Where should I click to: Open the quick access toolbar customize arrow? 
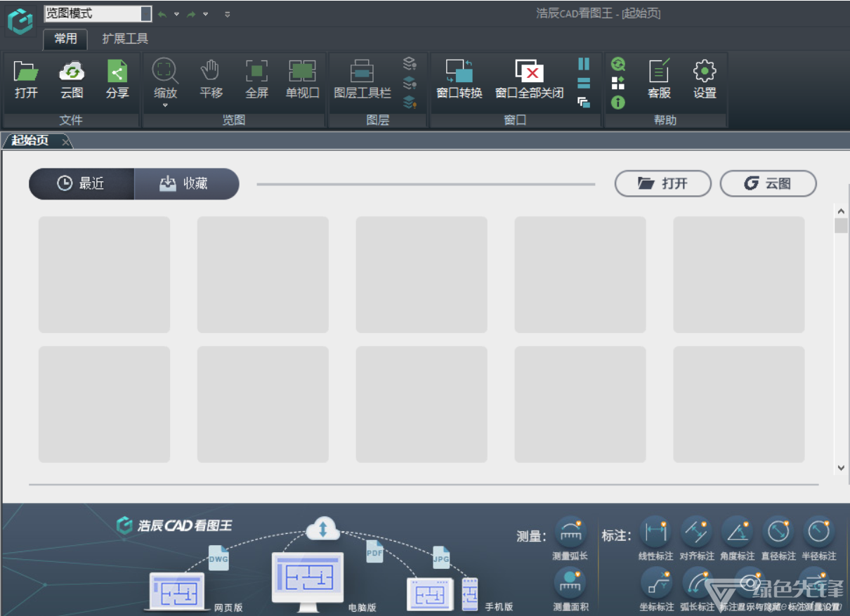227,14
